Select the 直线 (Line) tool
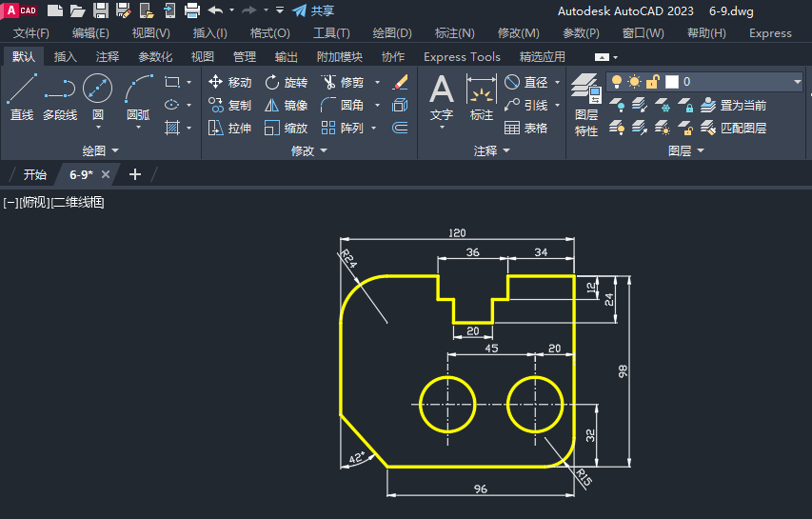The image size is (812, 519). [21, 95]
